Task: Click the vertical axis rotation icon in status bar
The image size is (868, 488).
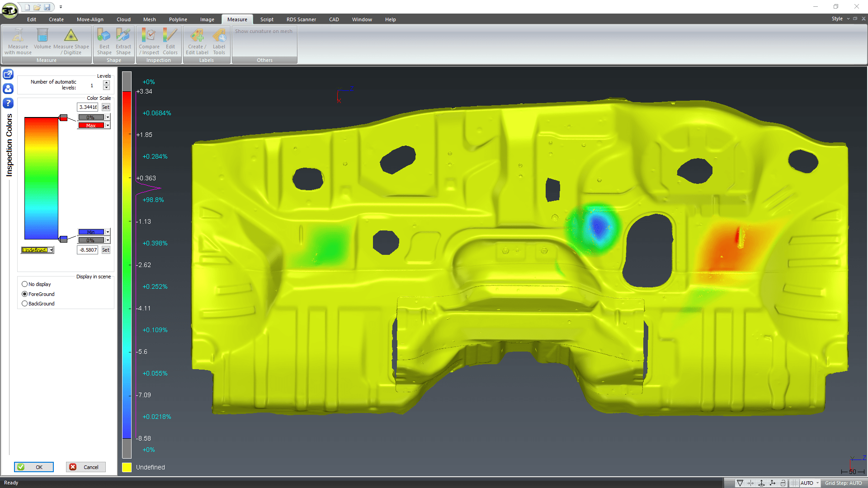Action: (x=762, y=483)
